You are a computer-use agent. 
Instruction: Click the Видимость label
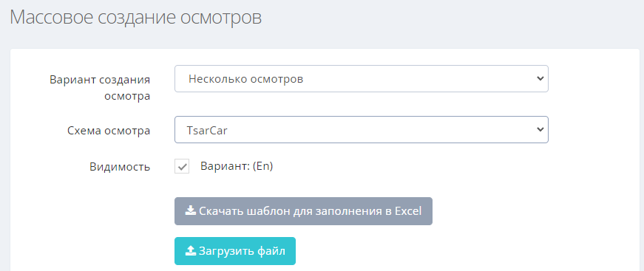click(120, 167)
